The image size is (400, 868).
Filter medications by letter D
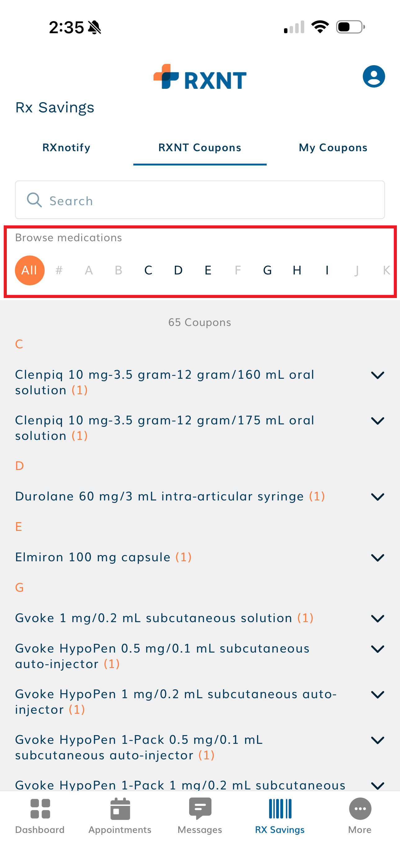coord(178,270)
